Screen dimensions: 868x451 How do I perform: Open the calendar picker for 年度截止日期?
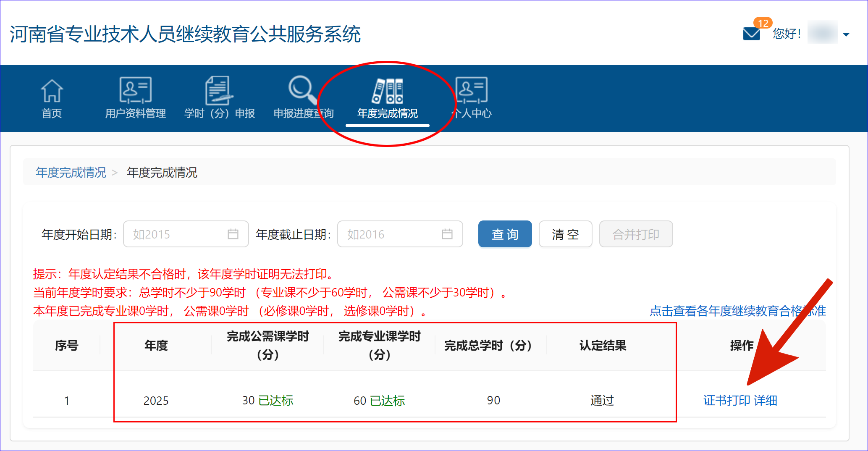[x=447, y=234]
